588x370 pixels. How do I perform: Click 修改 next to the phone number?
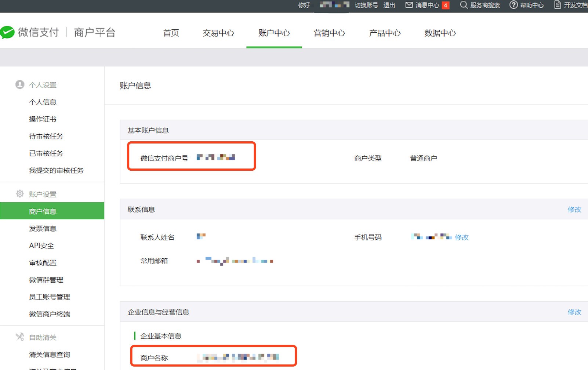tap(462, 237)
